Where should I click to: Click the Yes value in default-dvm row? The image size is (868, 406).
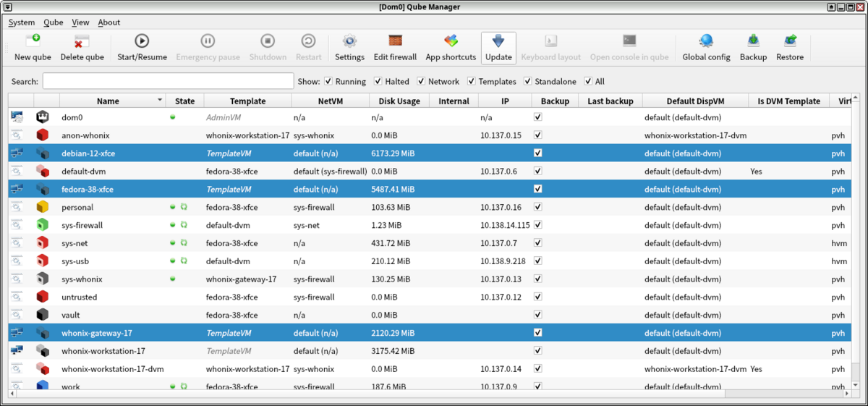click(756, 172)
